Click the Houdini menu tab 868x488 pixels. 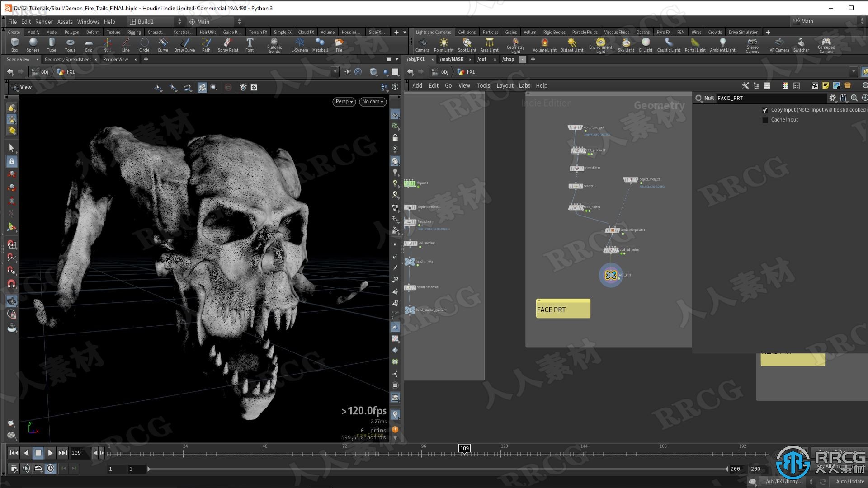pyautogui.click(x=349, y=32)
